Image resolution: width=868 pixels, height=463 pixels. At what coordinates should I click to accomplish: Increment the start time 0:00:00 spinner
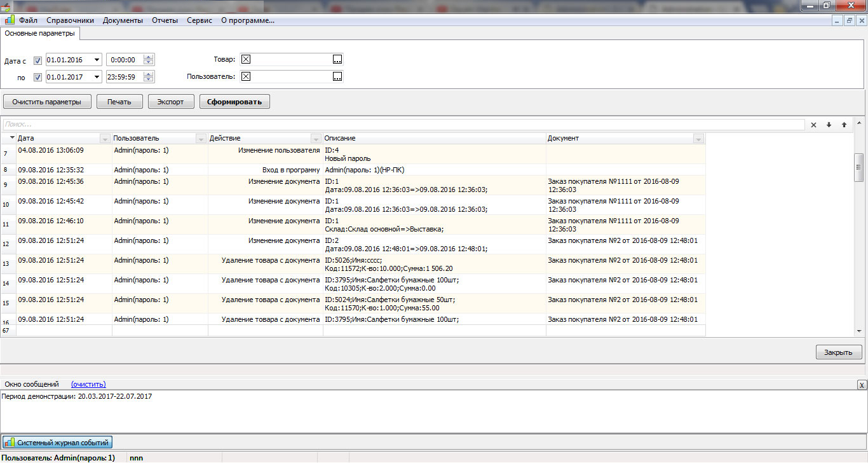[x=149, y=57]
